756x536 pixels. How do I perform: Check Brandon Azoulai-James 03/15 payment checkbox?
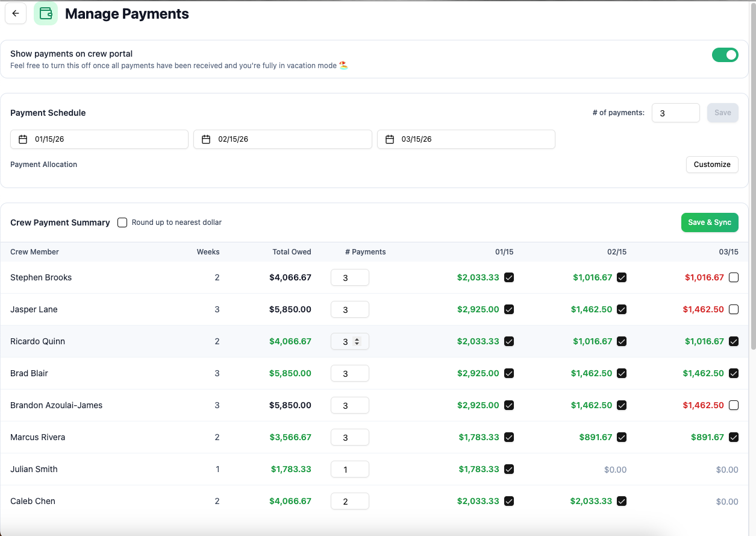733,405
